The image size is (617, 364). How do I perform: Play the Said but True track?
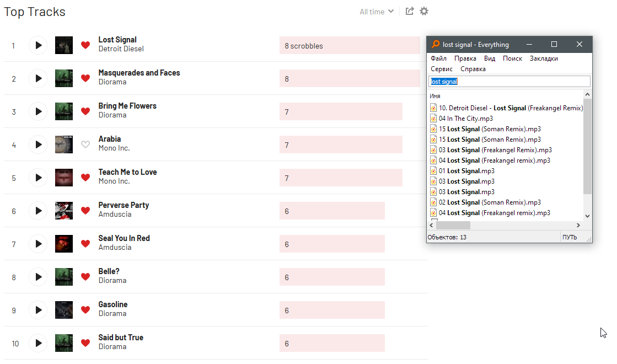pyautogui.click(x=38, y=342)
